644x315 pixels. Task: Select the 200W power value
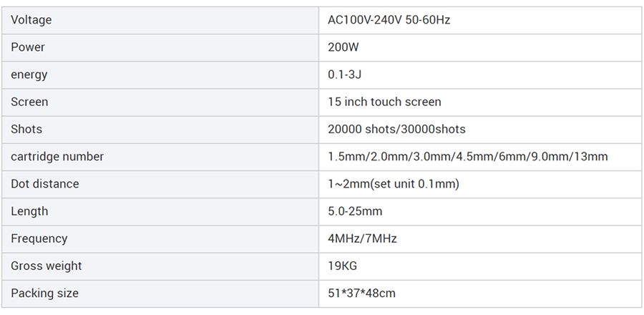[x=343, y=47]
